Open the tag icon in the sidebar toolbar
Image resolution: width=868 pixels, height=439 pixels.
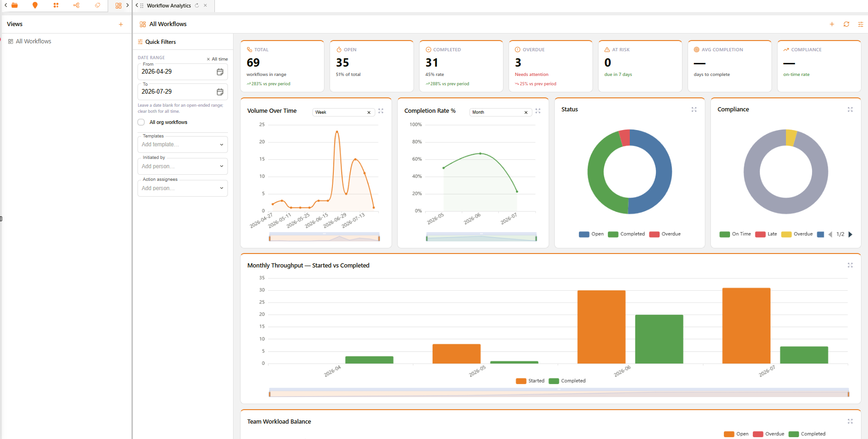97,5
